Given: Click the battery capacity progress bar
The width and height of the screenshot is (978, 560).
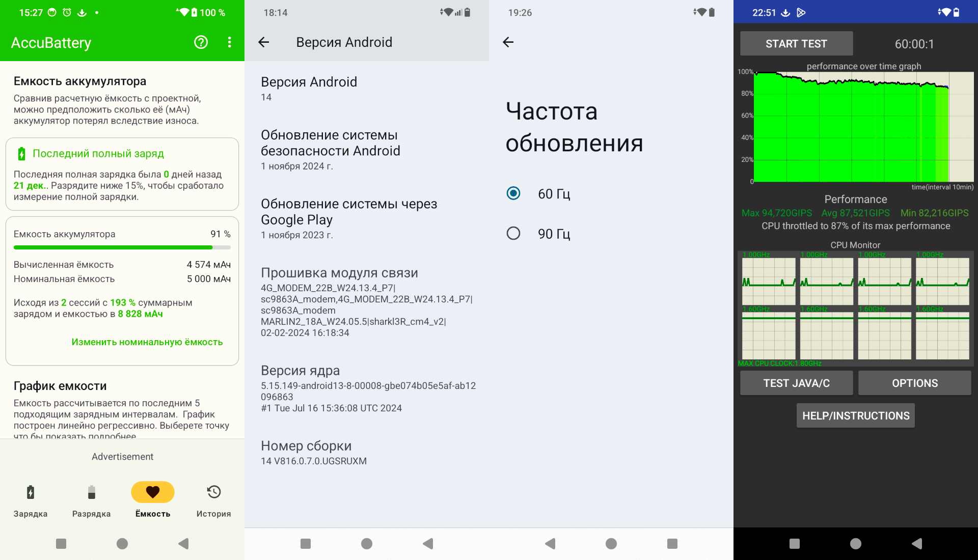Looking at the screenshot, I should (122, 247).
